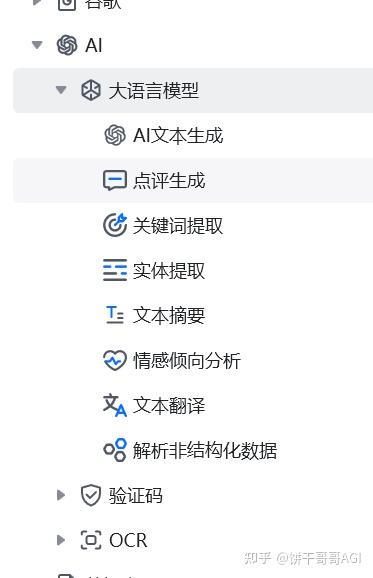This screenshot has height=578, width=373.
Task: Click the cube icon for 大语言模型
Action: pos(91,90)
